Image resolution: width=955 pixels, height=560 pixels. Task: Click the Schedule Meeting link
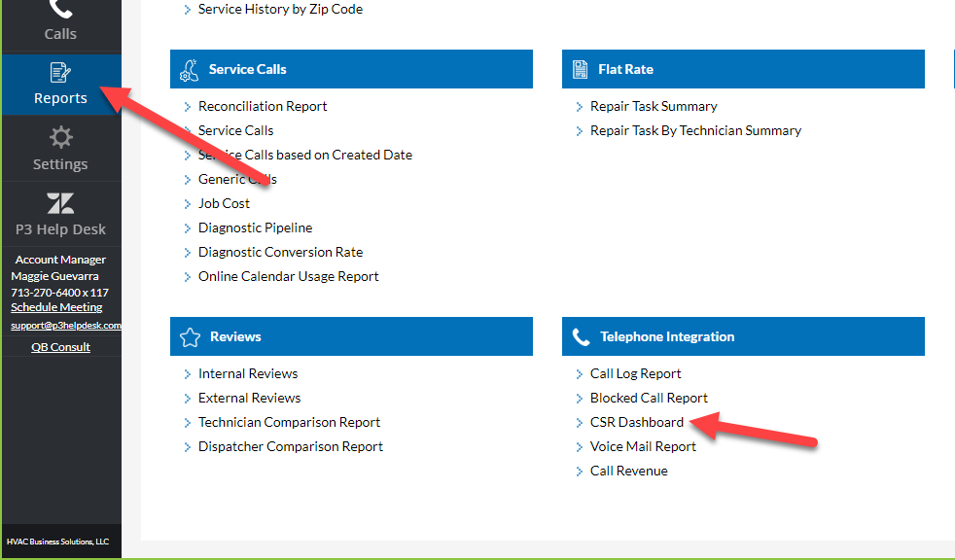click(x=56, y=307)
